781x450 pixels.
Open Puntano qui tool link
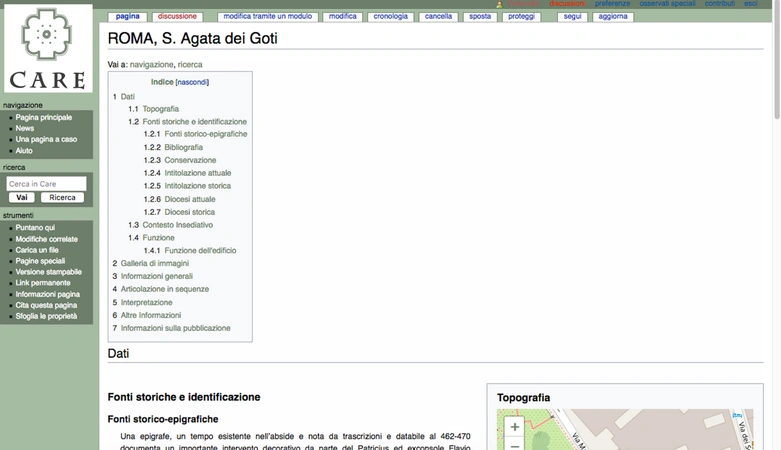pos(35,228)
